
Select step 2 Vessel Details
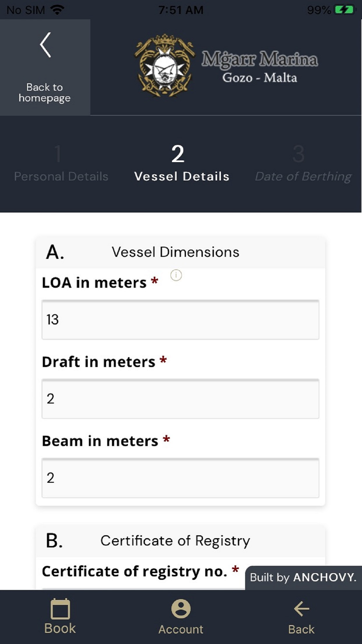[181, 163]
